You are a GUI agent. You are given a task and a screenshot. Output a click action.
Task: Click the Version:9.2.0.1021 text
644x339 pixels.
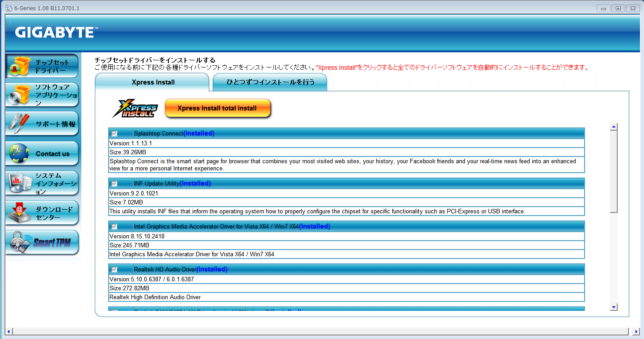[134, 193]
